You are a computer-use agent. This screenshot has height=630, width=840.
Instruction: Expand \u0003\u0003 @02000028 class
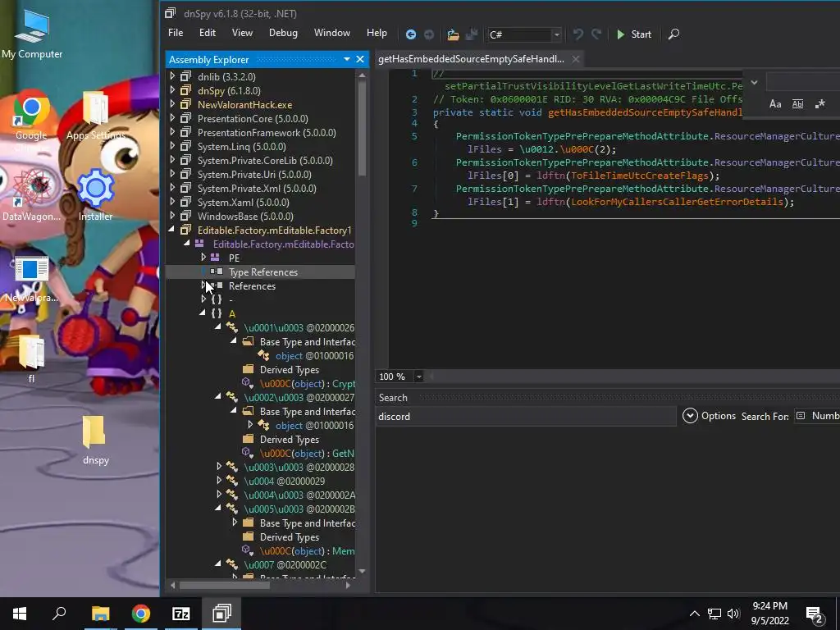[218, 467]
